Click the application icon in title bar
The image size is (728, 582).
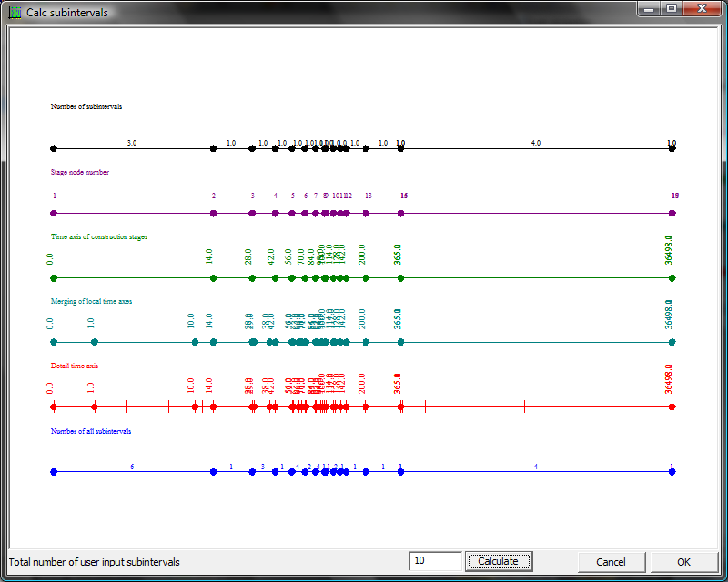(15, 13)
